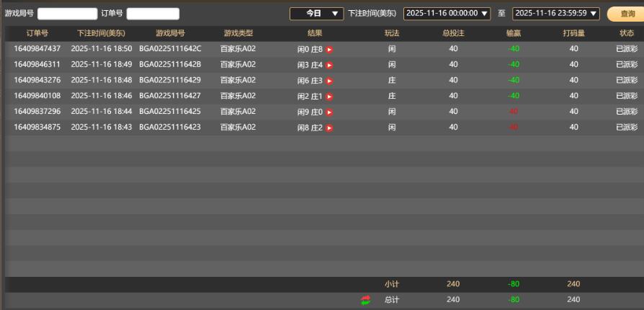The image size is (644, 310).
Task: Play video replay for round BGA0225111642B
Action: click(x=329, y=65)
